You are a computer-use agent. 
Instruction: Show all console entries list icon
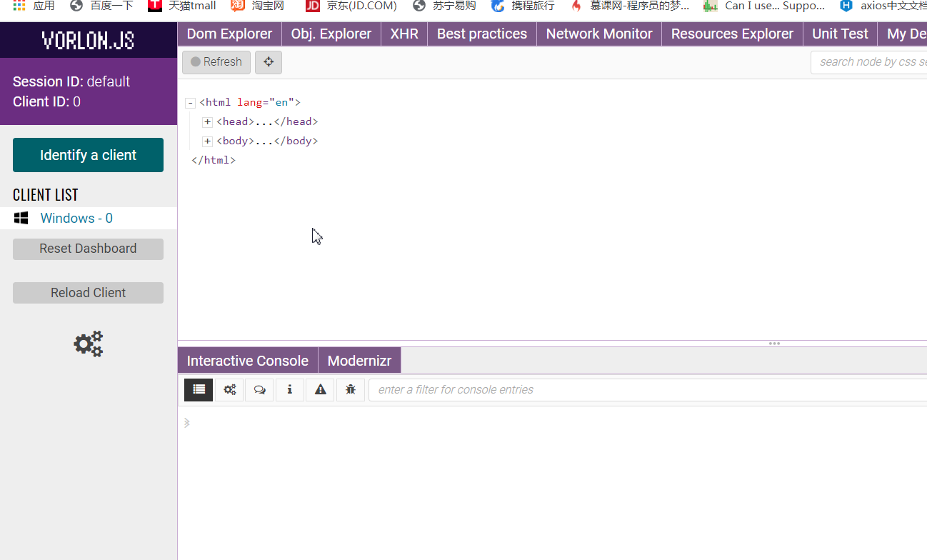point(199,389)
